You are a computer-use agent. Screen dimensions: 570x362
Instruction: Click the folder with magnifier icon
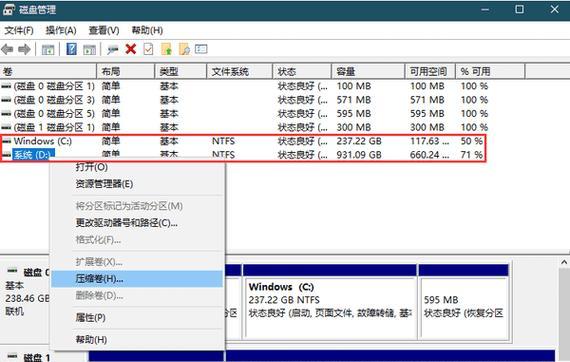point(184,49)
